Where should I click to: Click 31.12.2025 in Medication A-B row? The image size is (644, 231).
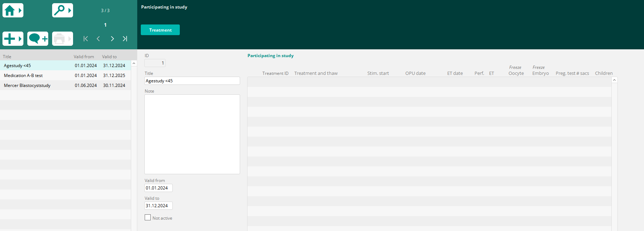click(114, 76)
